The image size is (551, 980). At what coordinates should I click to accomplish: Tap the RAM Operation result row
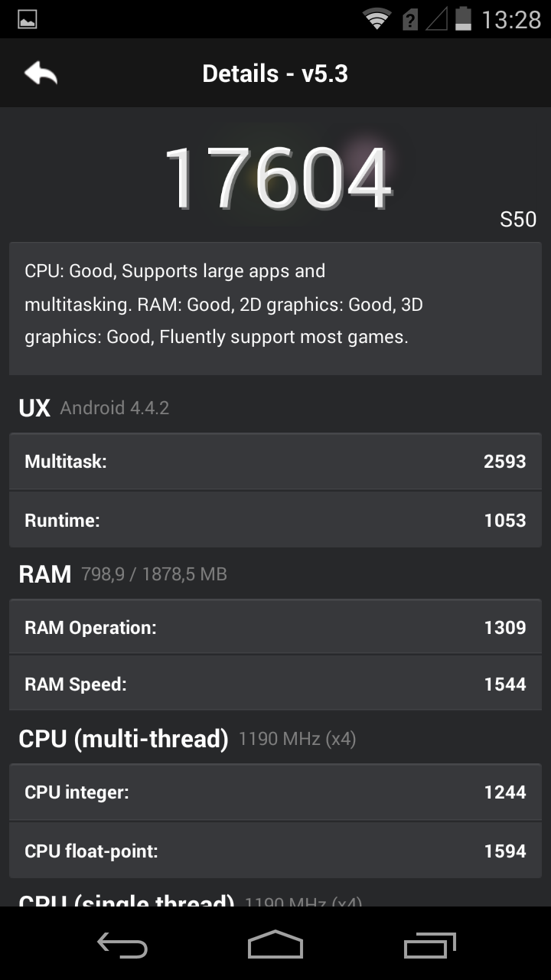[275, 628]
